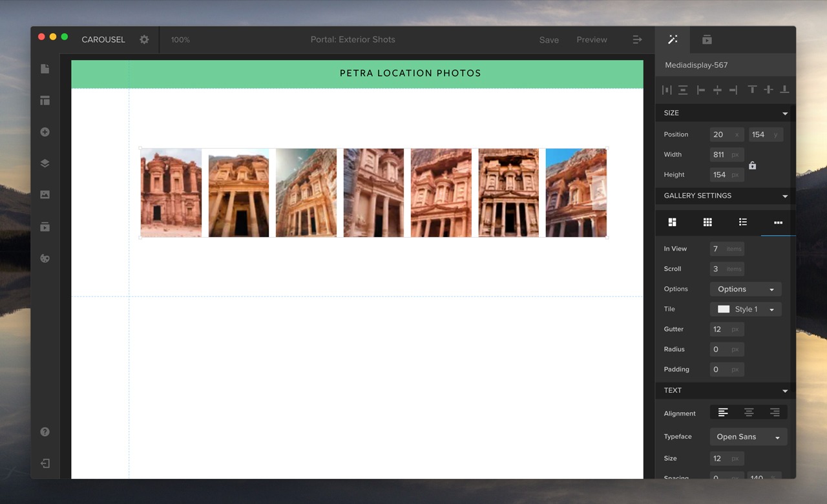Image resolution: width=827 pixels, height=504 pixels.
Task: Align element to horizontal center
Action: tap(717, 90)
